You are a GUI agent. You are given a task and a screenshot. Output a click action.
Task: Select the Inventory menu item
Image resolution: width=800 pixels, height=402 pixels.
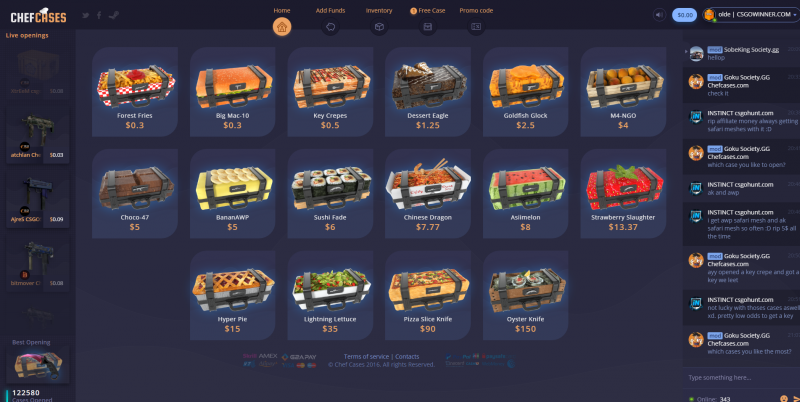(x=379, y=10)
